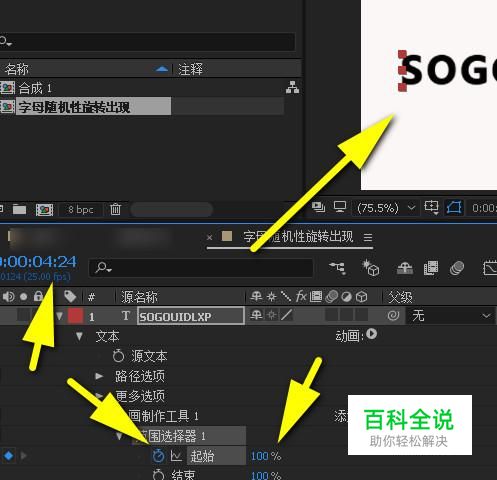The height and width of the screenshot is (480, 497).
Task: Click collapse transformations column header icon
Action: (x=272, y=296)
